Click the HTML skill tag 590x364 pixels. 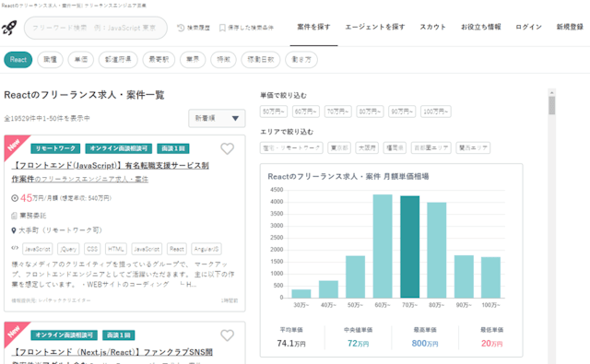(x=116, y=249)
